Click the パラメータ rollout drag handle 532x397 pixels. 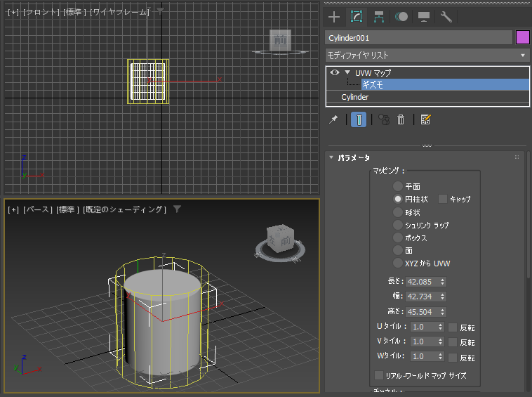click(x=517, y=157)
